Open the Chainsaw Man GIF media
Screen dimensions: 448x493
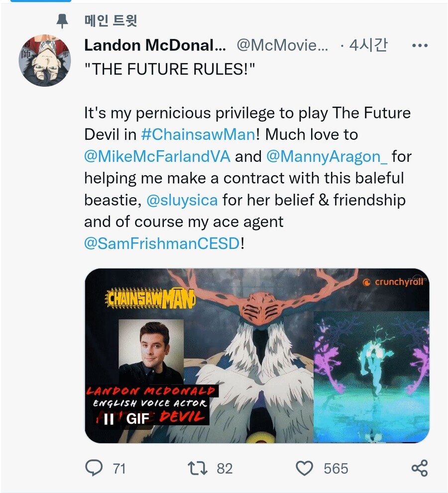(x=257, y=356)
